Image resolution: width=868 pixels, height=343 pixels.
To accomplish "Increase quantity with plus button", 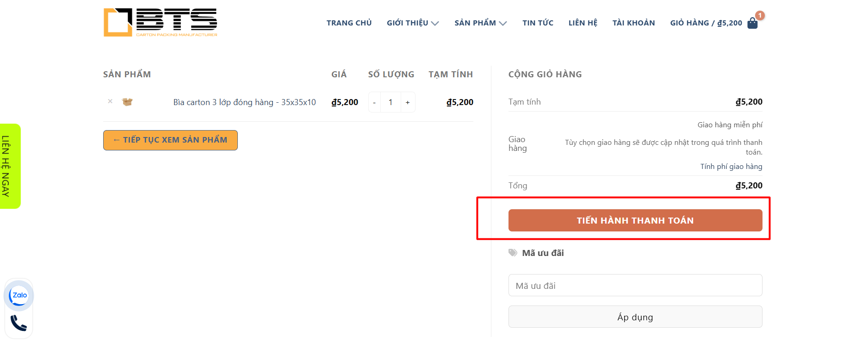I will (x=408, y=102).
